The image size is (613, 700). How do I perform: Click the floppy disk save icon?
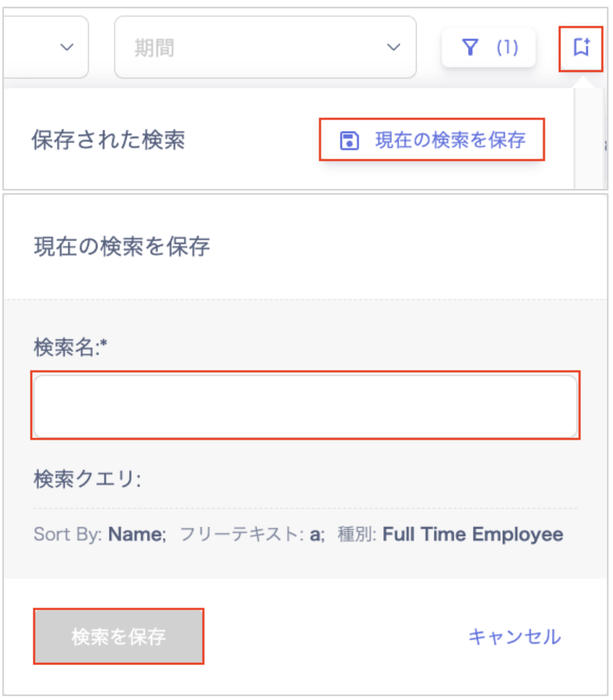[349, 140]
